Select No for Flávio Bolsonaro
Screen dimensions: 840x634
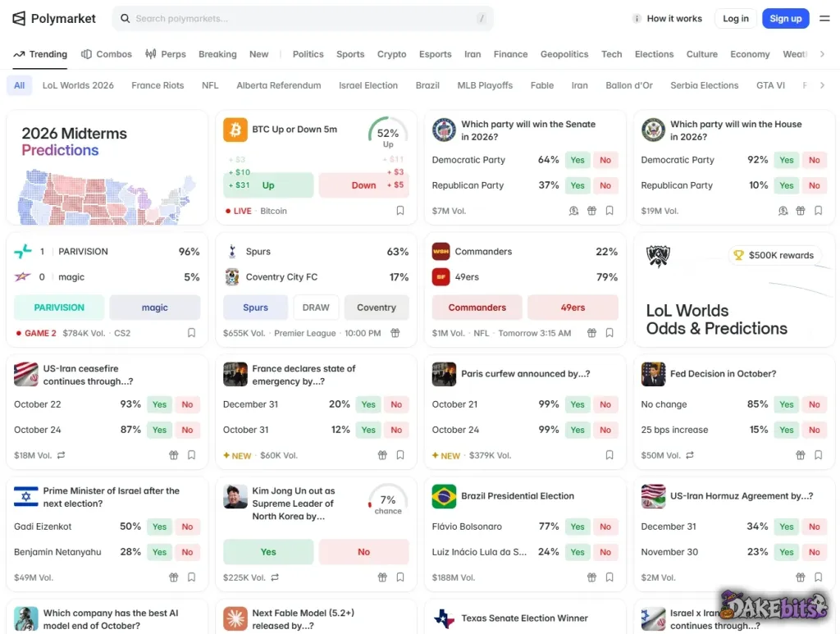point(605,527)
